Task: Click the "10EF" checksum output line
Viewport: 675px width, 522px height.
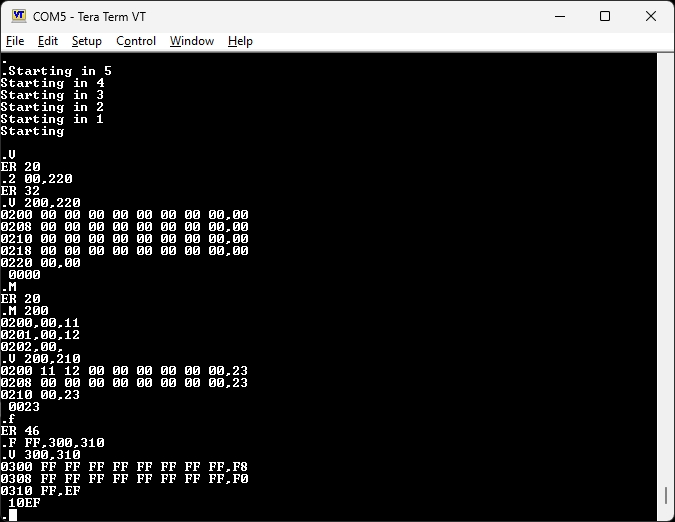Action: click(24, 503)
